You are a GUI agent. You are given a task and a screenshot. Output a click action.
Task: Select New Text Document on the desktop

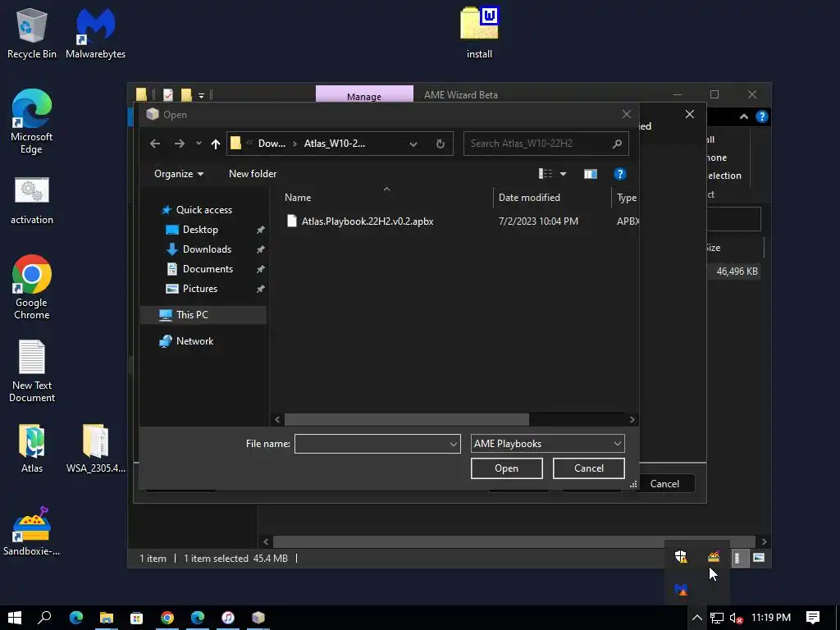[32, 371]
